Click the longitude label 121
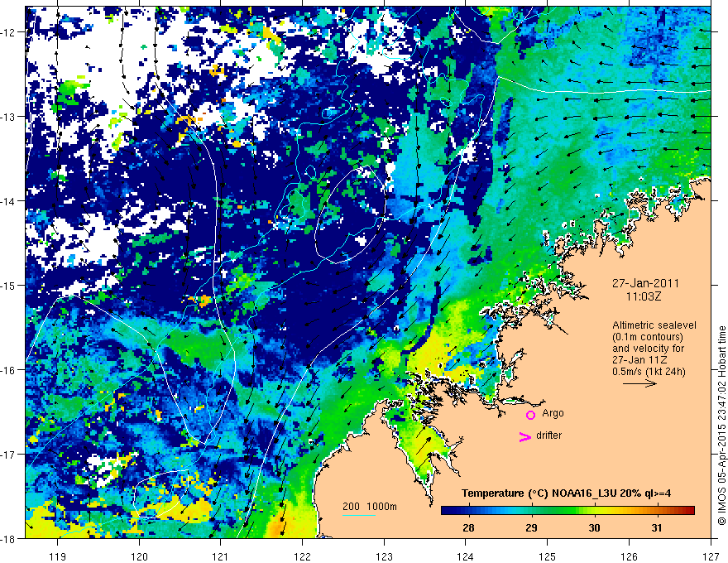Viewport: 728px width, 563px height. (221, 556)
